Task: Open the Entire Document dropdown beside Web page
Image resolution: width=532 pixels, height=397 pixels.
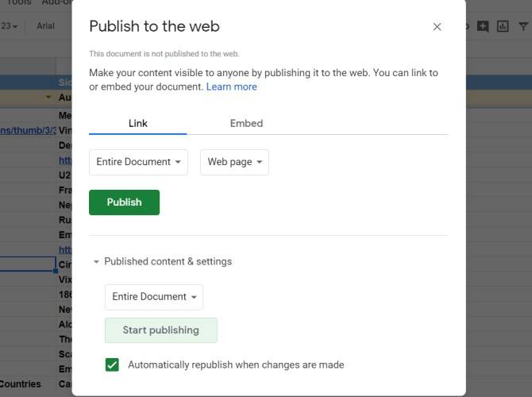Action: pos(138,162)
